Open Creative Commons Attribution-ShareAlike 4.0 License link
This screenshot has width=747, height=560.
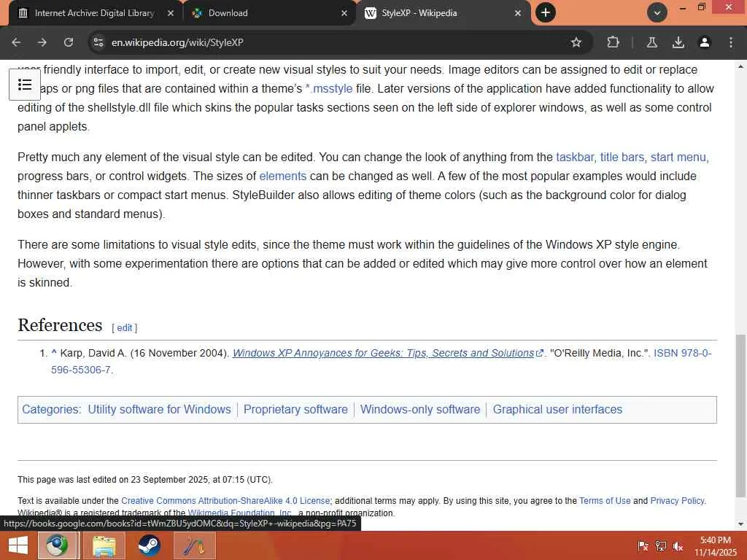[x=225, y=501]
